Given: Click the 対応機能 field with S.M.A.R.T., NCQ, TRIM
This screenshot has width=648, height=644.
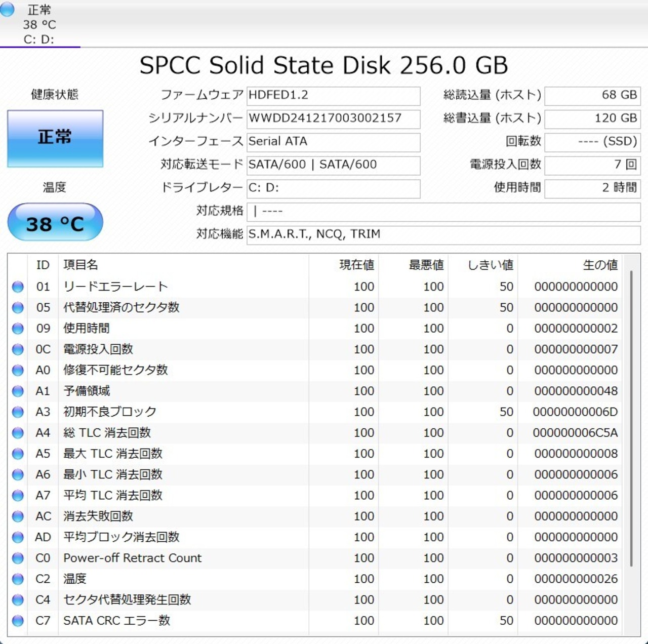Looking at the screenshot, I should pos(443,234).
